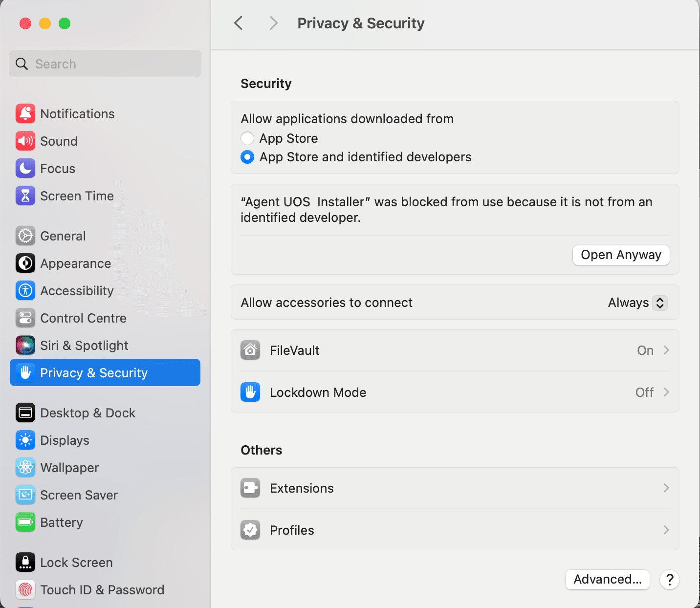Expand Extensions via its chevron
Viewport: 700px width, 608px height.
[x=666, y=488]
